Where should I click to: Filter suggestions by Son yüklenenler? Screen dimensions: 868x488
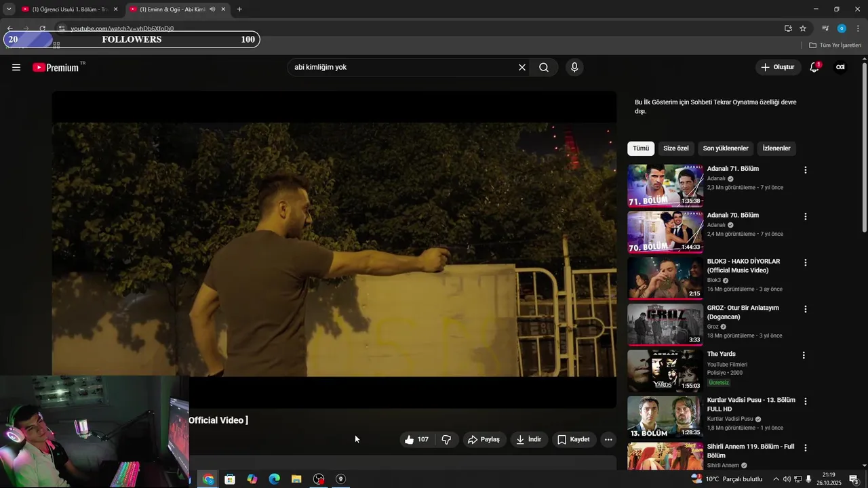pyautogui.click(x=726, y=148)
